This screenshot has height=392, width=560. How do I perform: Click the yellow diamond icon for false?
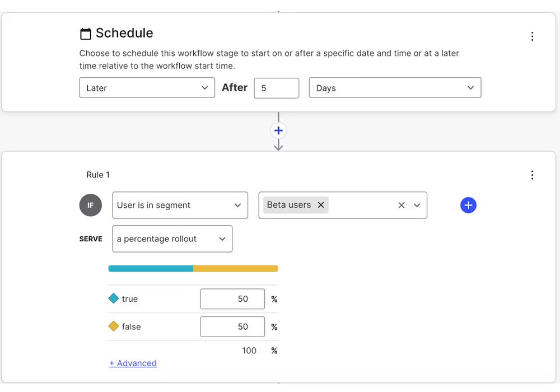[114, 326]
